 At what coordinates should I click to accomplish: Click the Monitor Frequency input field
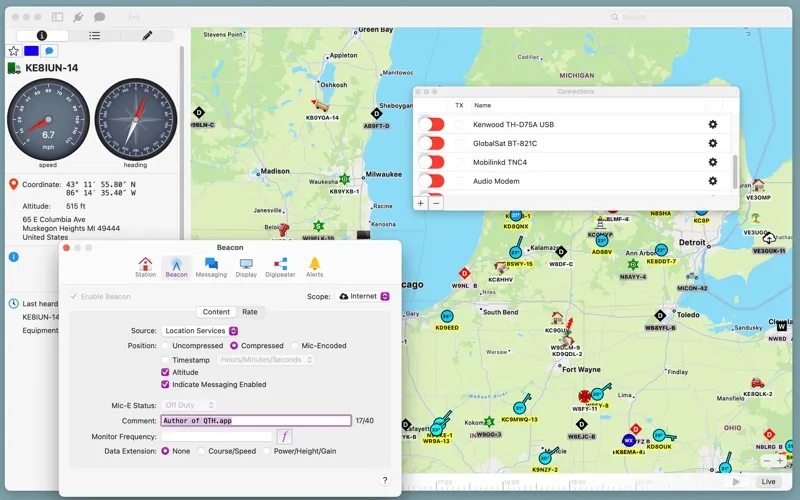(x=217, y=437)
